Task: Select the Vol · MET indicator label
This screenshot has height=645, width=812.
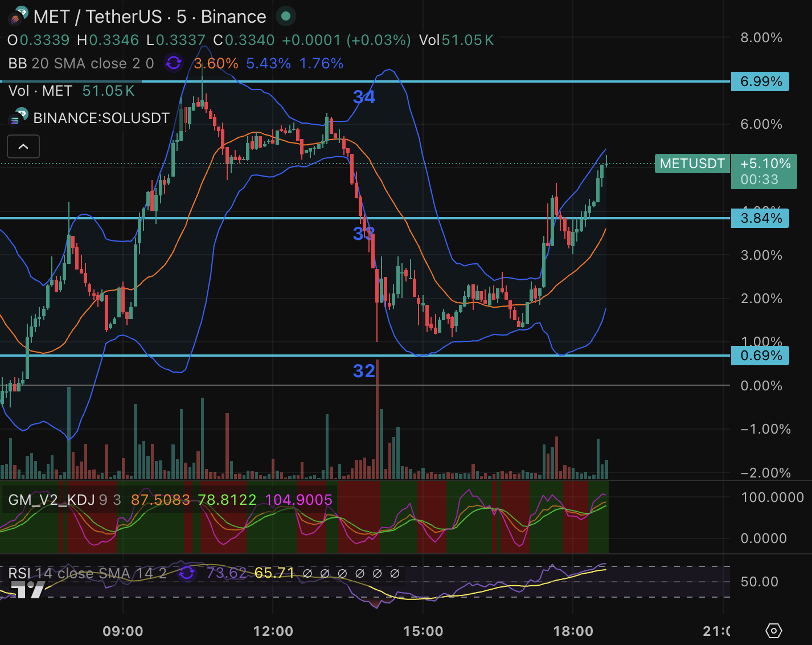Action: click(40, 91)
